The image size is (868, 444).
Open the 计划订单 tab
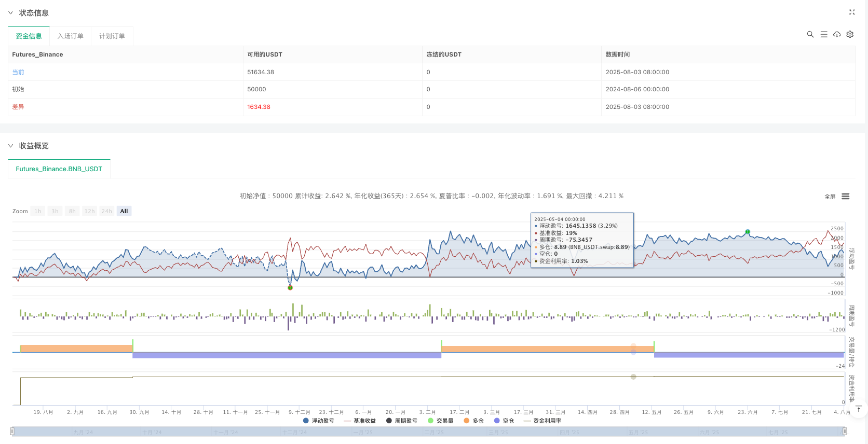pyautogui.click(x=112, y=36)
